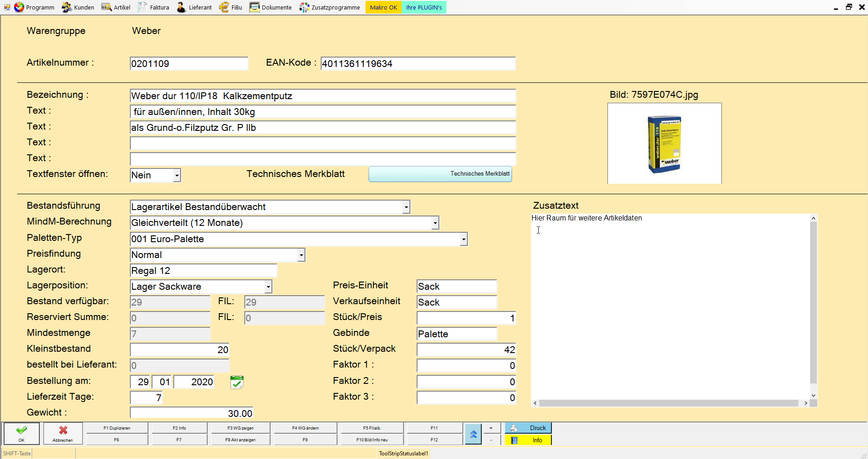Click the Lieferzeit Tage field

coord(146,397)
